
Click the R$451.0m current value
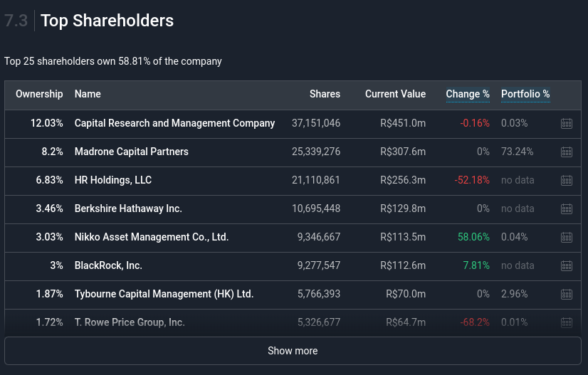click(403, 123)
